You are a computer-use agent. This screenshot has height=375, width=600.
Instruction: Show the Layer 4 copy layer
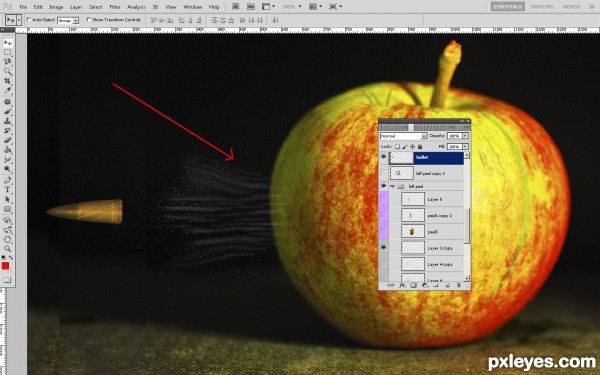pyautogui.click(x=384, y=264)
